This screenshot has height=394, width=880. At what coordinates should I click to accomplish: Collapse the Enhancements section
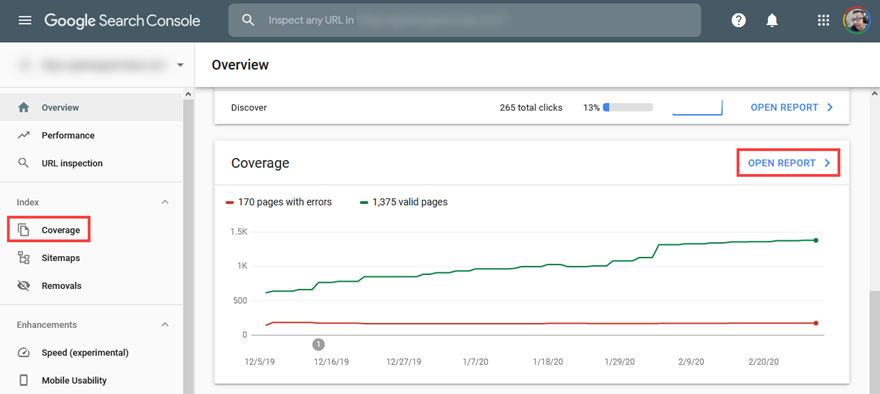(165, 325)
